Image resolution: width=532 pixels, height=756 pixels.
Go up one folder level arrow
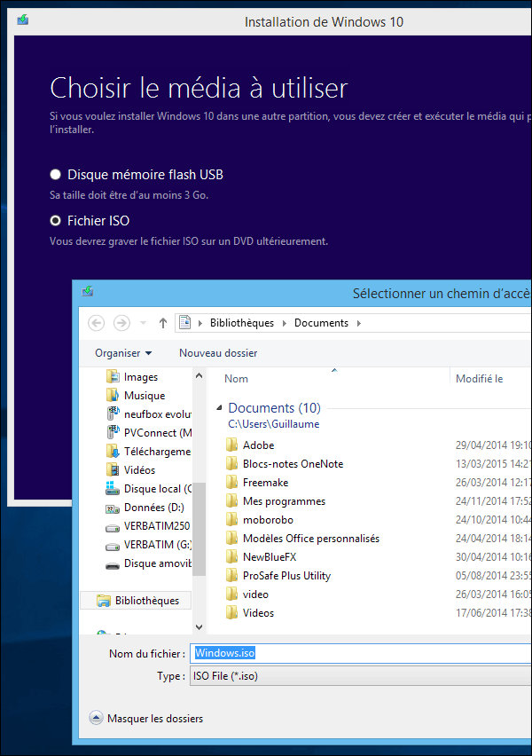(x=162, y=323)
